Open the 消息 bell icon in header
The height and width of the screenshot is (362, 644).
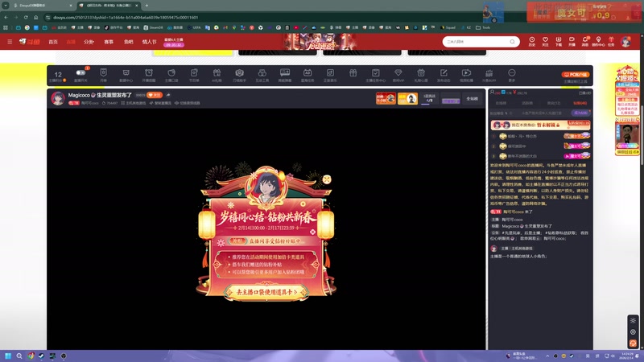(x=585, y=41)
